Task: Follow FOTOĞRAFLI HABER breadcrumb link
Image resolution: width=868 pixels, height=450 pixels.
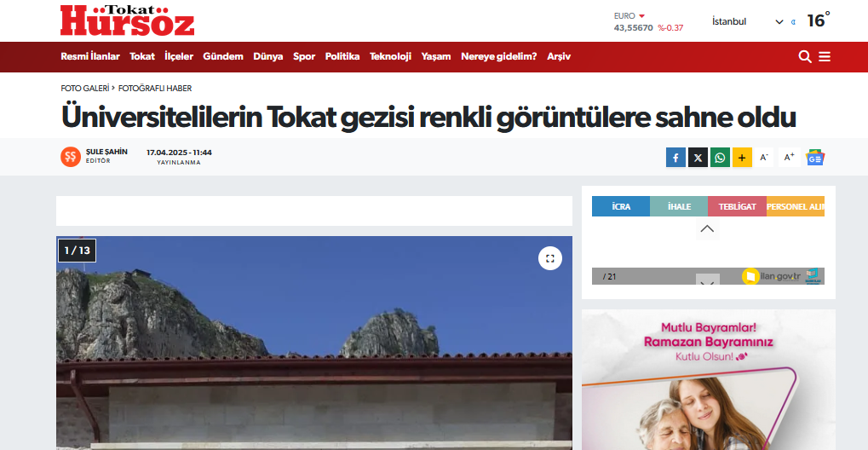Action: [155, 88]
